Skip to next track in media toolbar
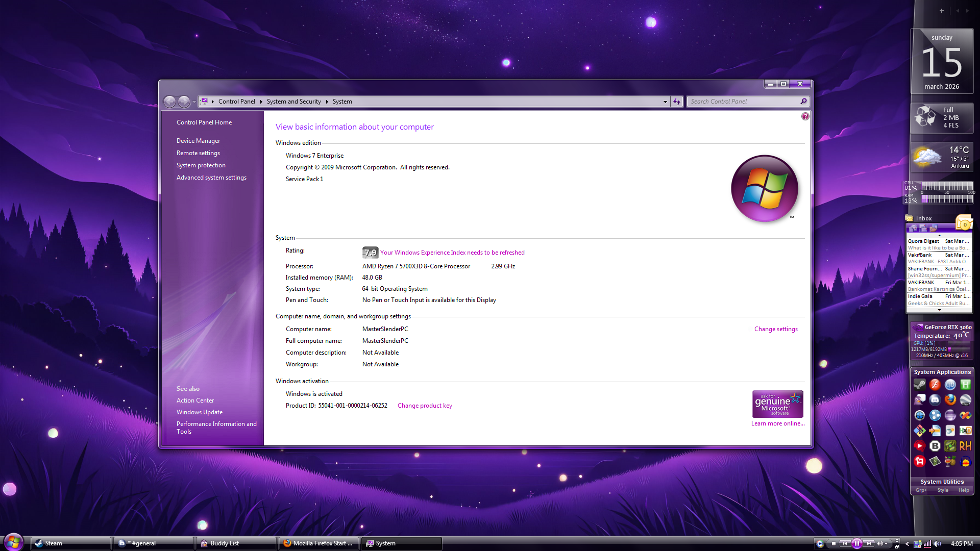 (x=869, y=543)
